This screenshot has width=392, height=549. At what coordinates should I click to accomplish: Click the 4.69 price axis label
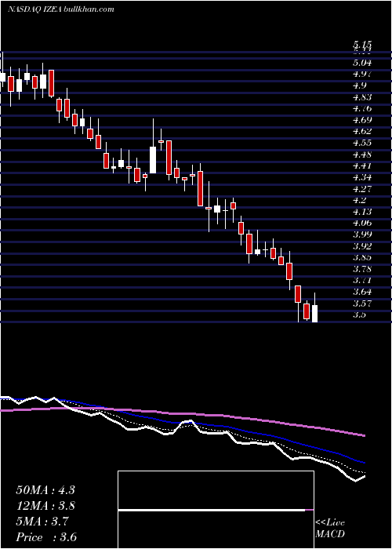(362, 120)
